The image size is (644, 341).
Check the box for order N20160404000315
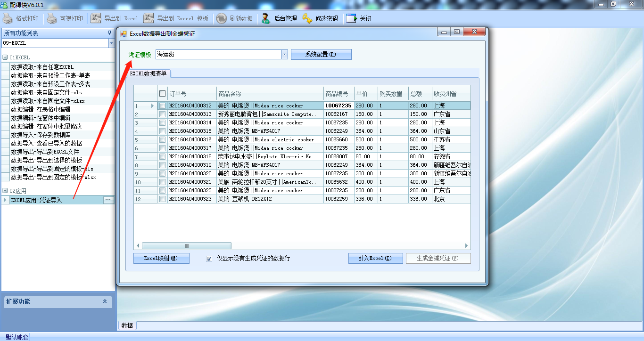coord(162,131)
